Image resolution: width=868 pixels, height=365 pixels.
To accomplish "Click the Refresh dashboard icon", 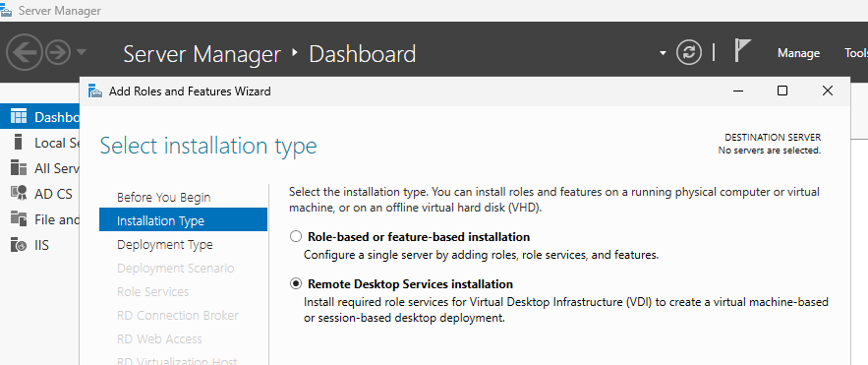I will (689, 52).
